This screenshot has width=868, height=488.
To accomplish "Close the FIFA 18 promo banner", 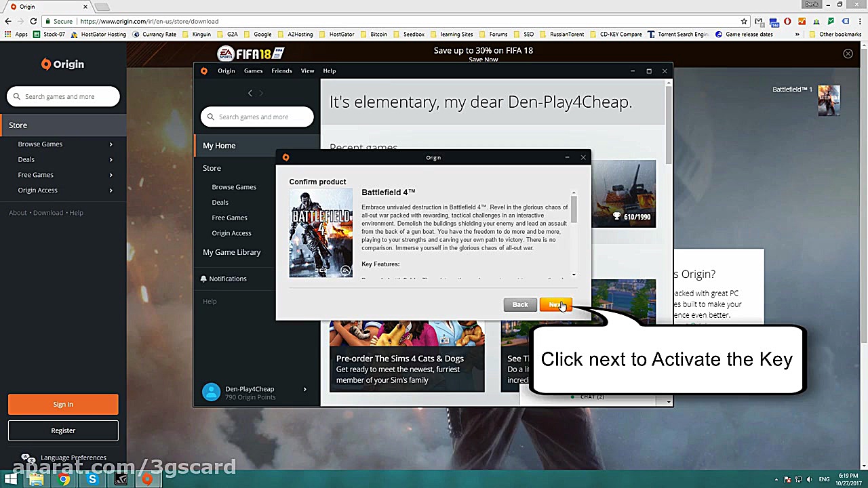I will 848,54.
